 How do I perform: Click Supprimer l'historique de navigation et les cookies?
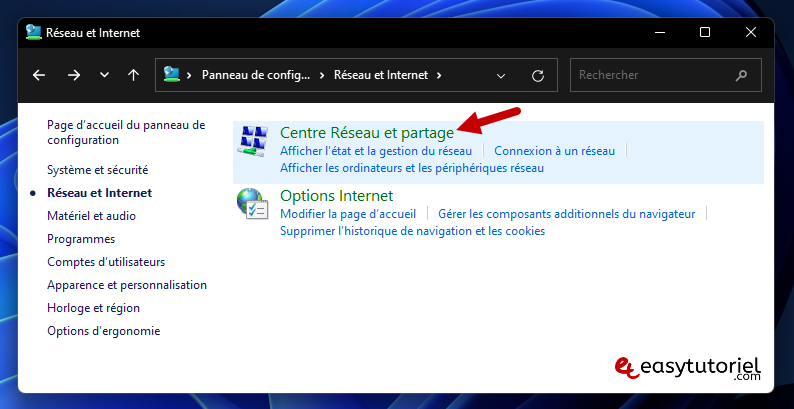413,231
